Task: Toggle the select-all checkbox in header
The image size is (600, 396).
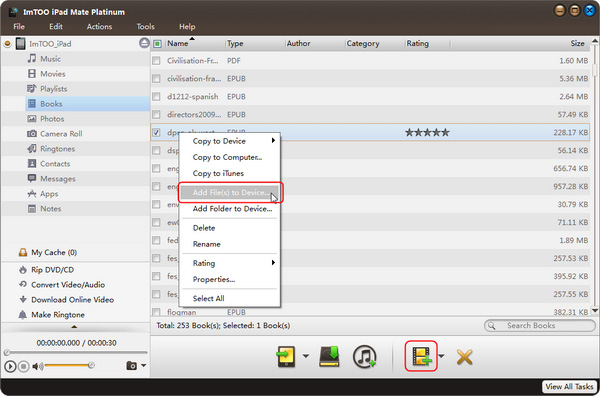Action: coord(157,44)
